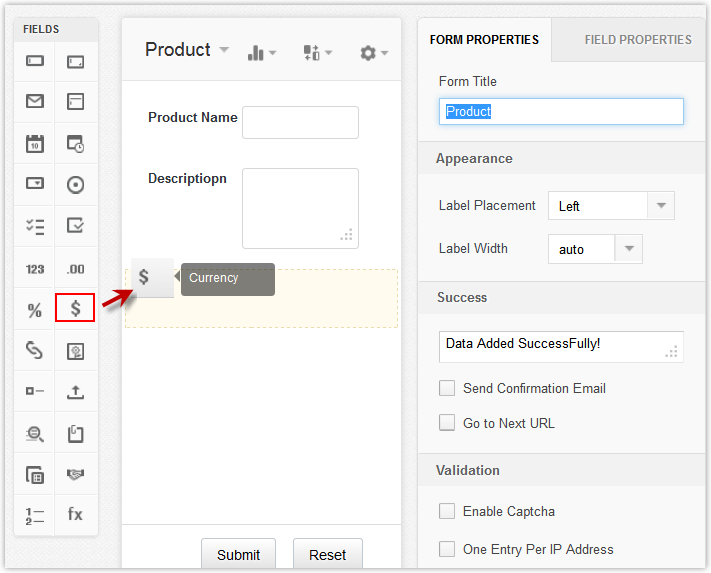
Task: Add the Number 123 field icon
Action: point(35,268)
